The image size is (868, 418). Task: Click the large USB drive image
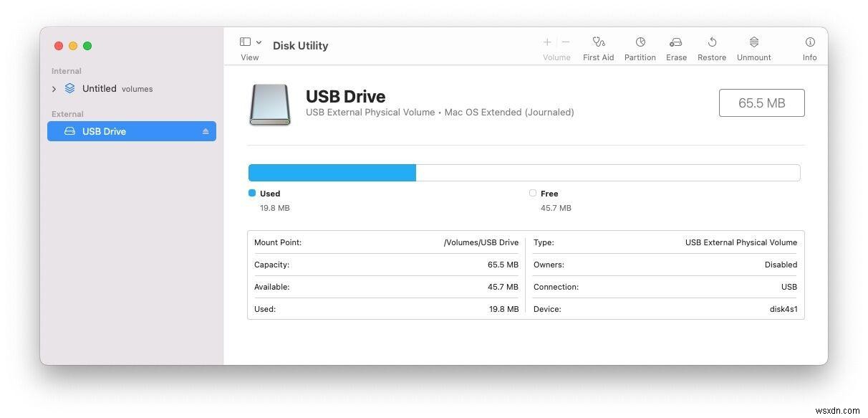tap(270, 105)
